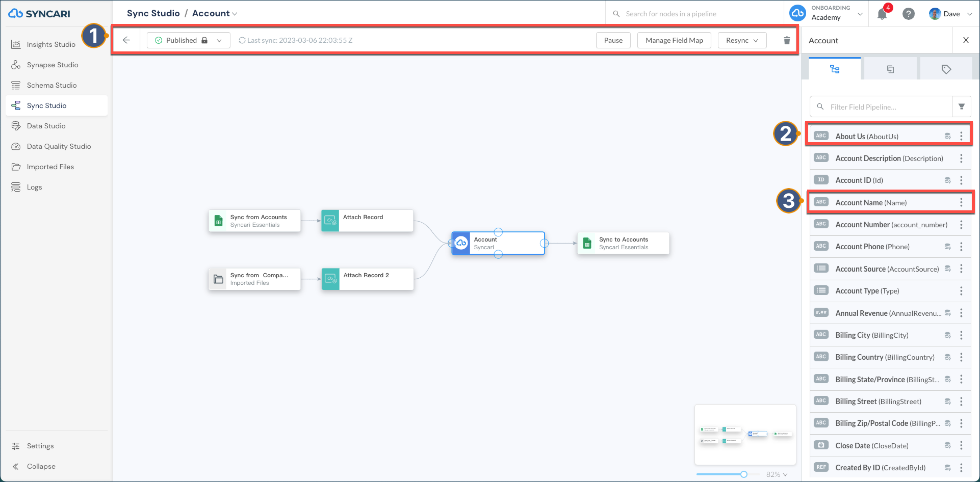This screenshot has height=482, width=980.
Task: Open Account Source three-dot menu
Action: 961,269
